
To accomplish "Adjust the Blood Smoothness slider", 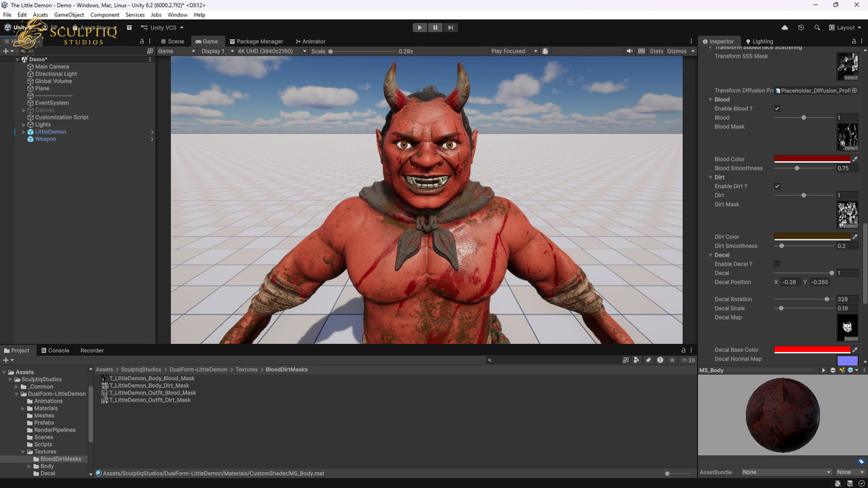I will (x=803, y=168).
